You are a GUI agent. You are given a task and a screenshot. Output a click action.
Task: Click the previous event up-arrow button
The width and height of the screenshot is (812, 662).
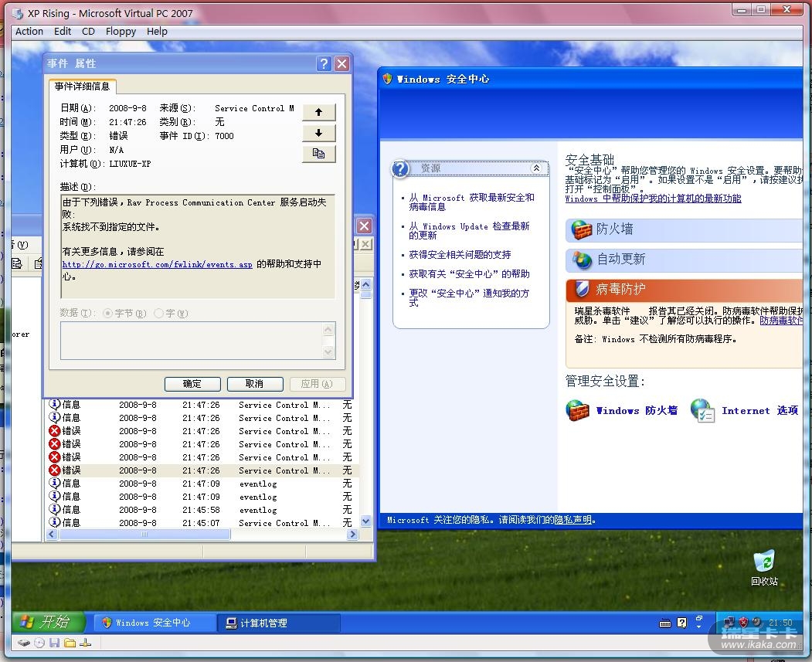tap(318, 113)
